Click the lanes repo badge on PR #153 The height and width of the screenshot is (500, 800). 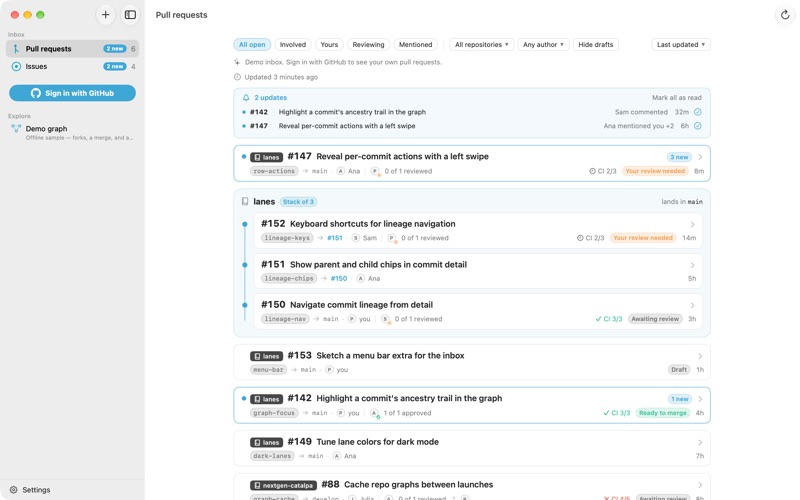(x=266, y=356)
